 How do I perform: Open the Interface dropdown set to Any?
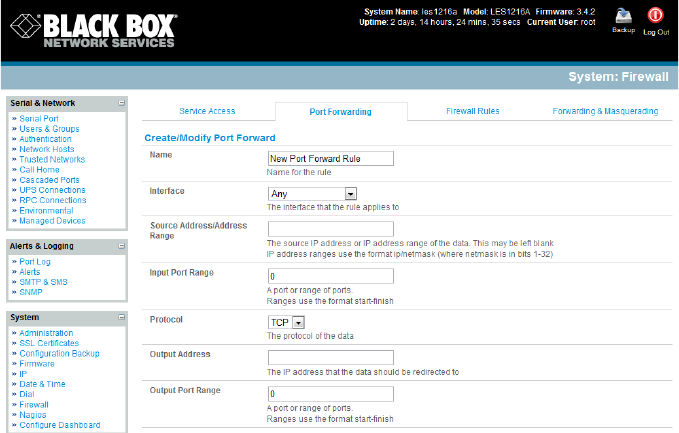coord(313,193)
